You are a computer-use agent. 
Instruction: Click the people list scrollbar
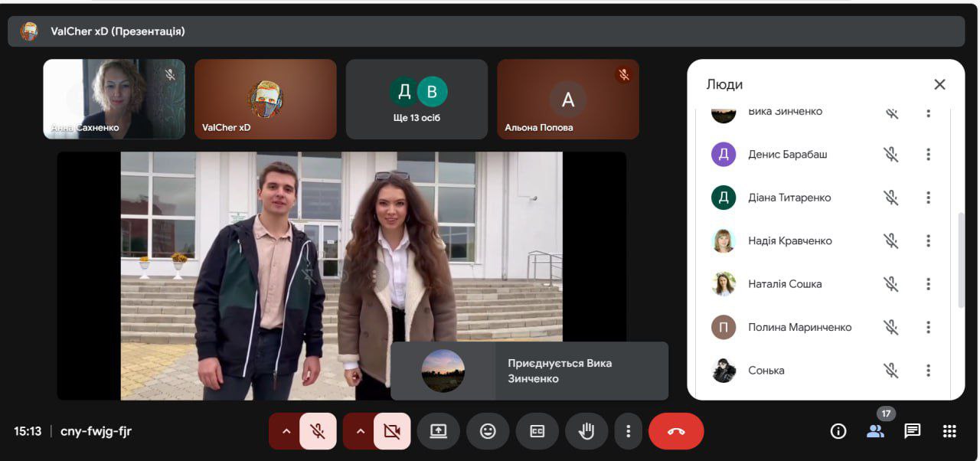tap(961, 260)
